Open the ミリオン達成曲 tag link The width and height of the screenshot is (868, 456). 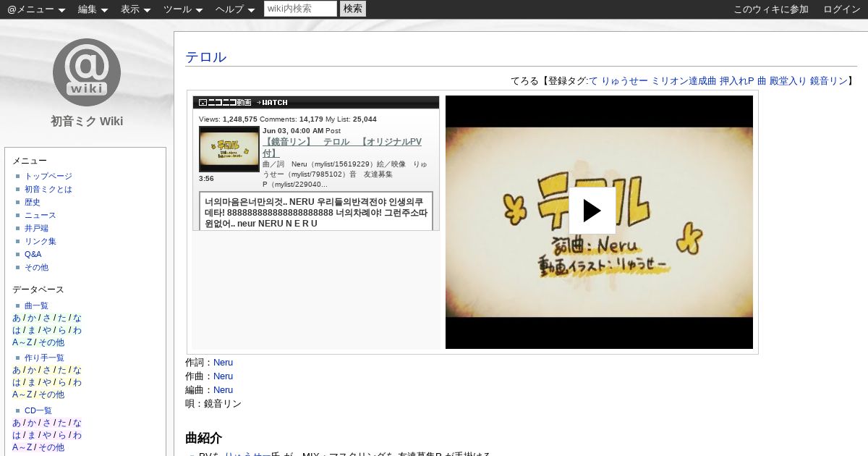(684, 81)
